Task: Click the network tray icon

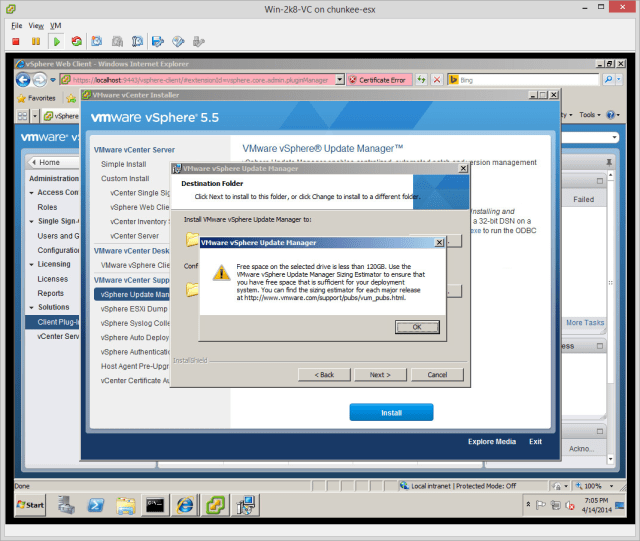Action: coord(555,505)
